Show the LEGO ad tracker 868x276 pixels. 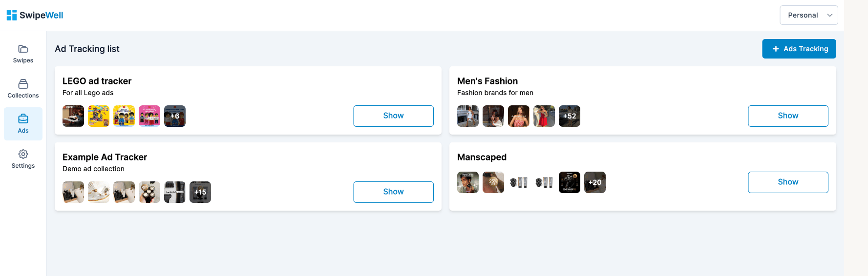(x=393, y=116)
